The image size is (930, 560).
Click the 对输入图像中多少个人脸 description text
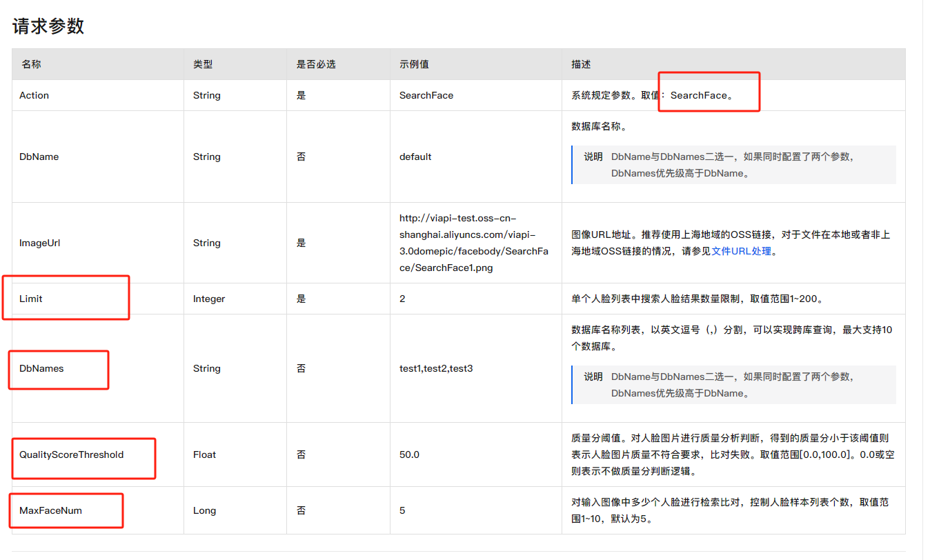pos(731,510)
